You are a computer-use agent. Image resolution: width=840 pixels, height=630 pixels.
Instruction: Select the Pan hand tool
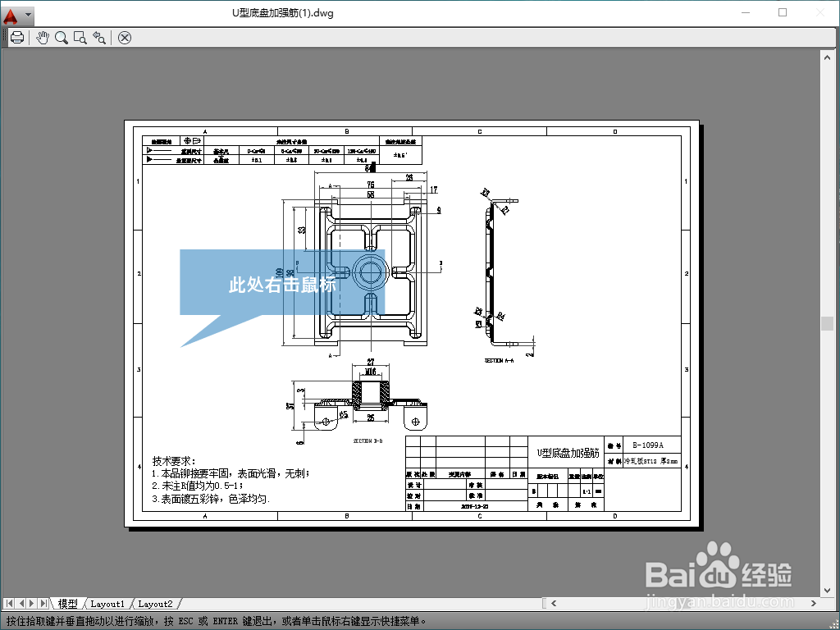pos(43,38)
